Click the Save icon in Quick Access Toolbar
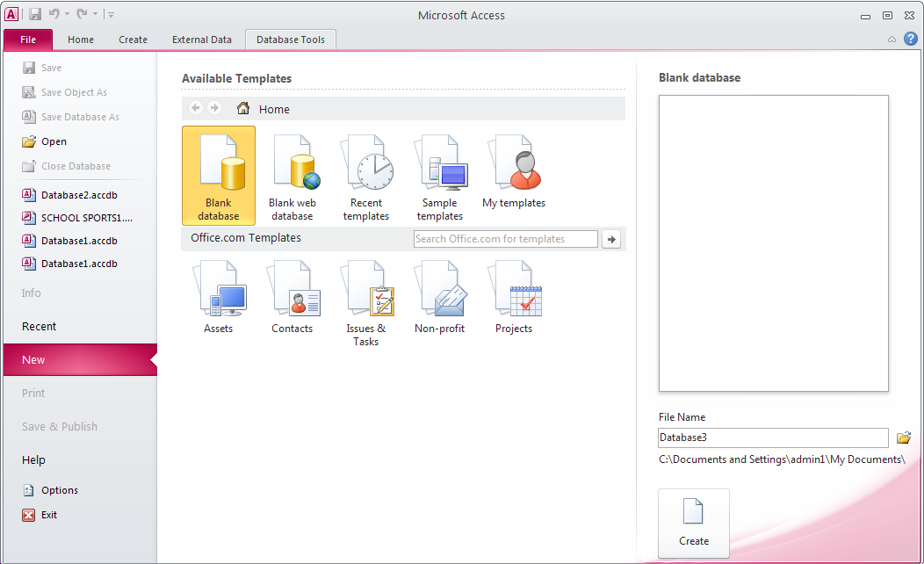 point(35,14)
